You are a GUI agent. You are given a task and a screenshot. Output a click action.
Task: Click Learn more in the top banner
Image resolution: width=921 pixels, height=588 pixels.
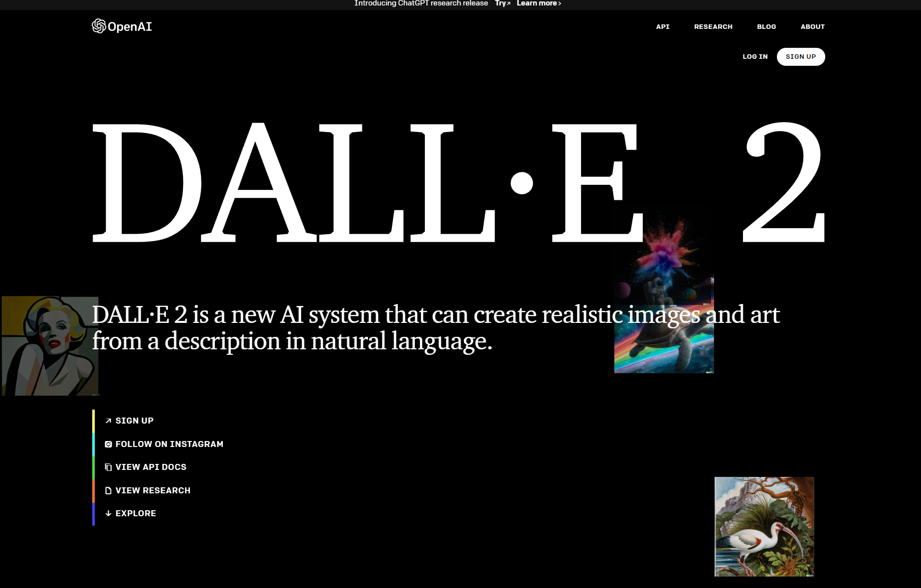pos(539,3)
